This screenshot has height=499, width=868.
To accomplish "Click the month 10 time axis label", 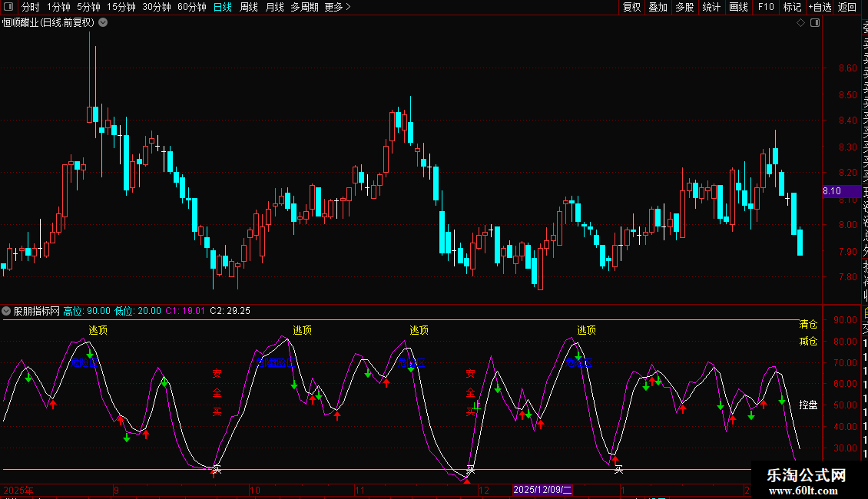I will [255, 490].
